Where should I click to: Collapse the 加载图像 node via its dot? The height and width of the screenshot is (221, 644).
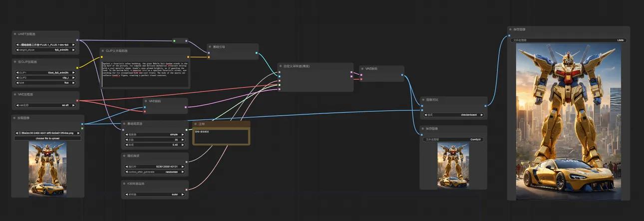(x=15, y=118)
